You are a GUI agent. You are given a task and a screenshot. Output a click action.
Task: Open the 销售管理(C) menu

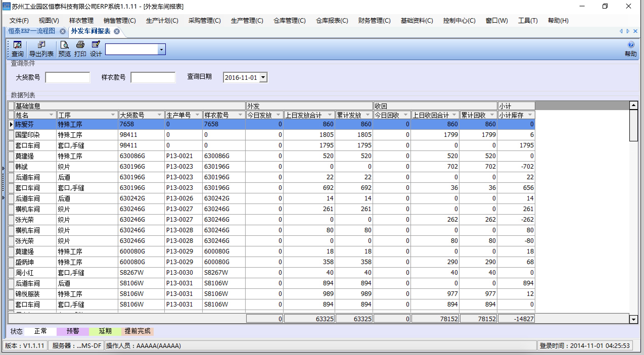120,20
